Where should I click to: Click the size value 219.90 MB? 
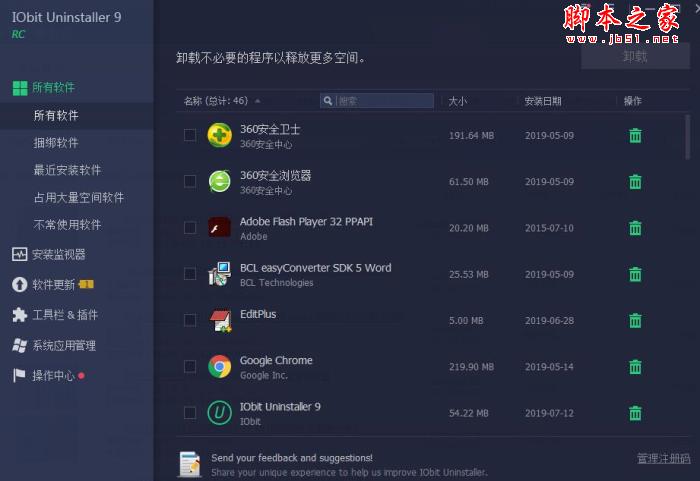tap(471, 367)
